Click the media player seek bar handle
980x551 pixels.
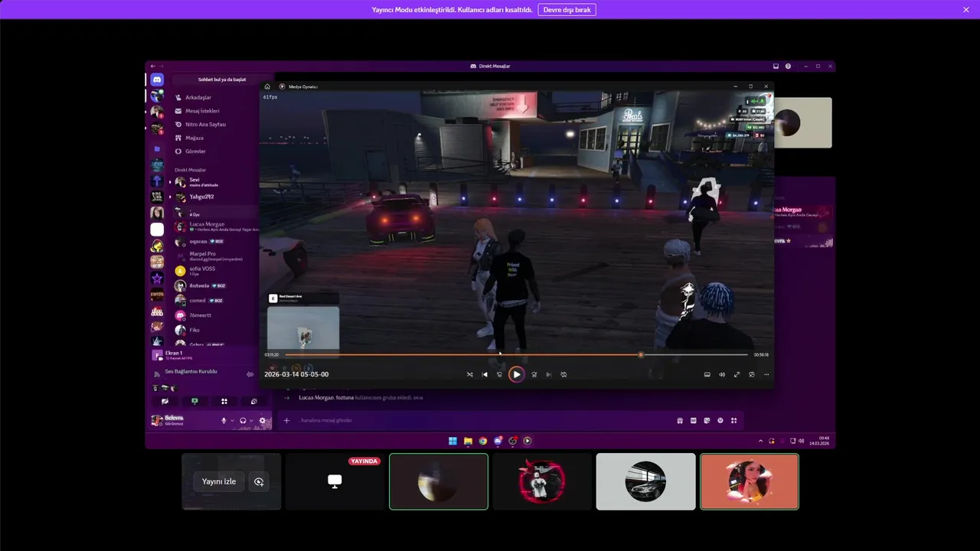coord(641,354)
